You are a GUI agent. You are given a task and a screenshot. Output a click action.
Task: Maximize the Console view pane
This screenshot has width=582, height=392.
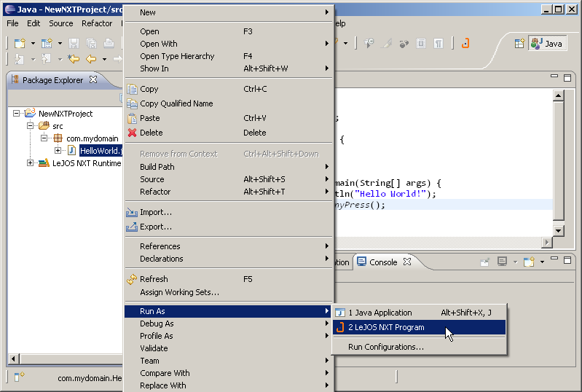(567, 260)
